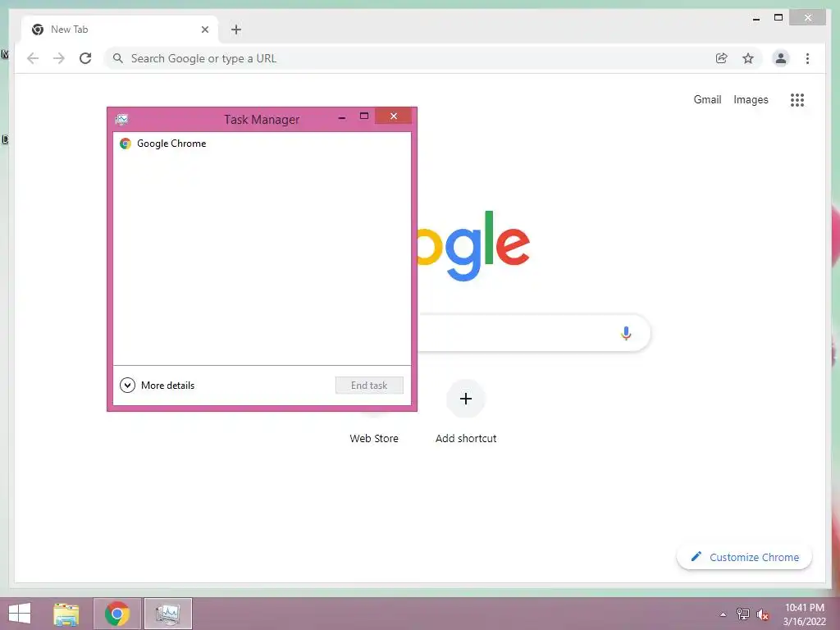Close the New Tab tab
840x630 pixels.
point(204,30)
